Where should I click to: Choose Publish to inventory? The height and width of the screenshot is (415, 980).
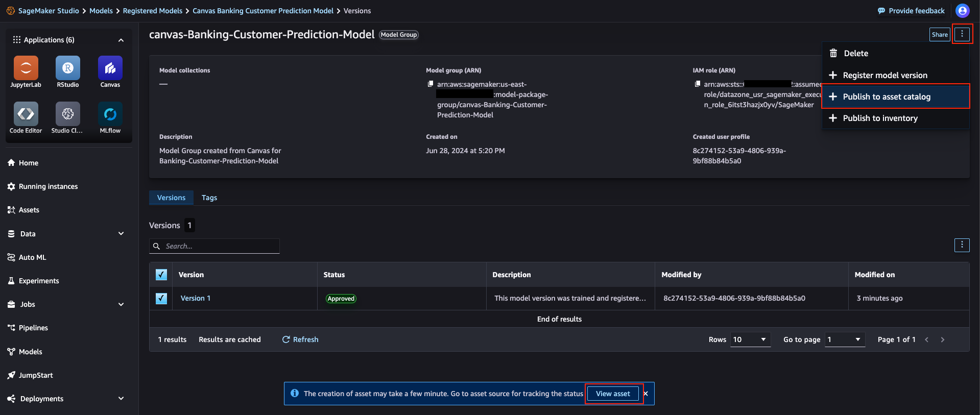(896, 118)
